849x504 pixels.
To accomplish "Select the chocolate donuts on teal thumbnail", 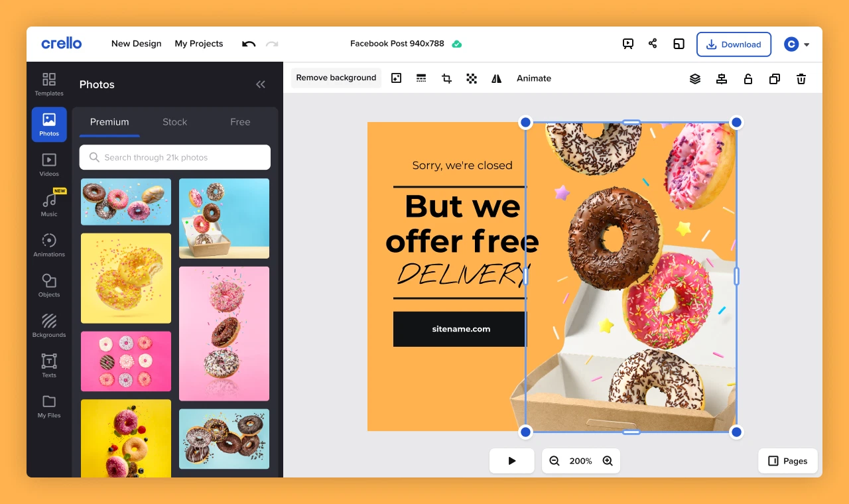I will 224,439.
